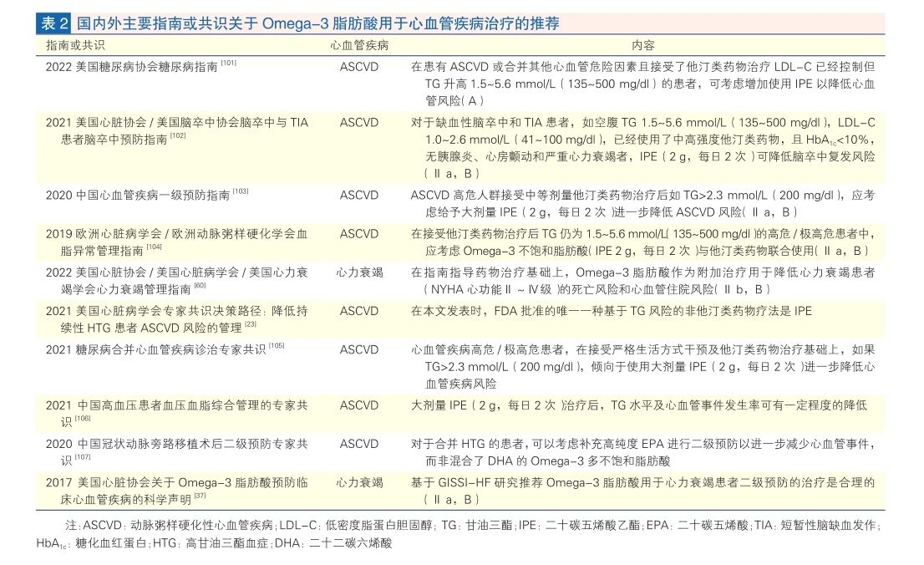Select 心力衰竭 cell in the 2022 guideline row

click(359, 272)
